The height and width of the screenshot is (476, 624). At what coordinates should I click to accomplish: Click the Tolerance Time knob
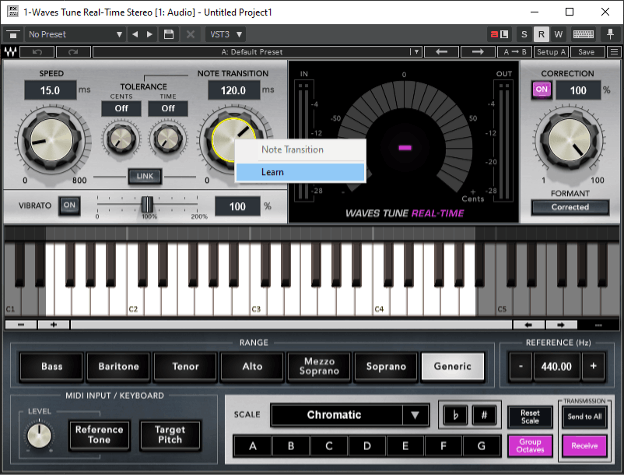(168, 139)
